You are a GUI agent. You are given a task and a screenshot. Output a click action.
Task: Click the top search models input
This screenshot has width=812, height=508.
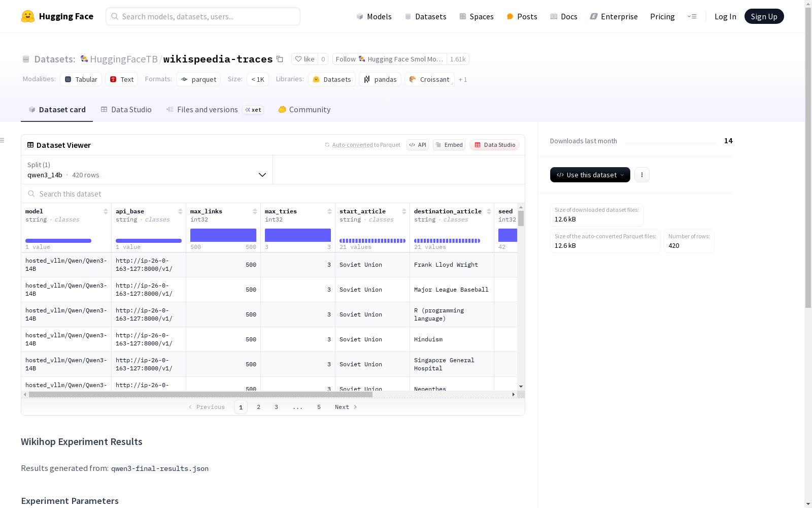pos(203,16)
